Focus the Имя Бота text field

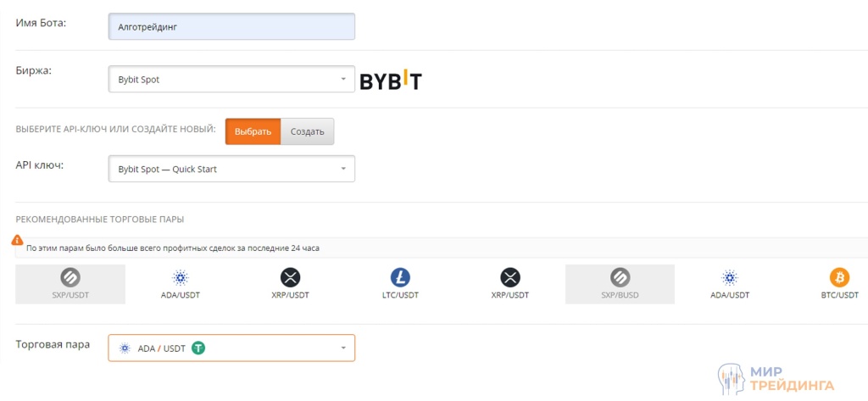231,26
